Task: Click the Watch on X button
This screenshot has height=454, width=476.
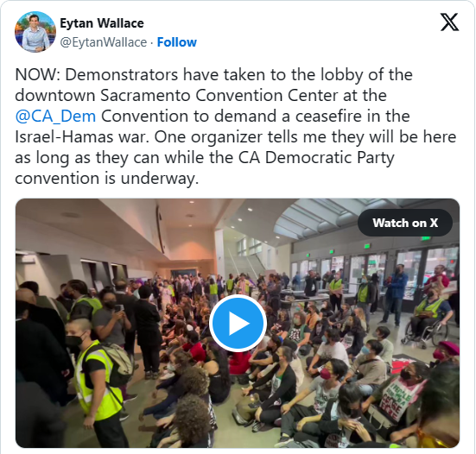Action: tap(405, 223)
